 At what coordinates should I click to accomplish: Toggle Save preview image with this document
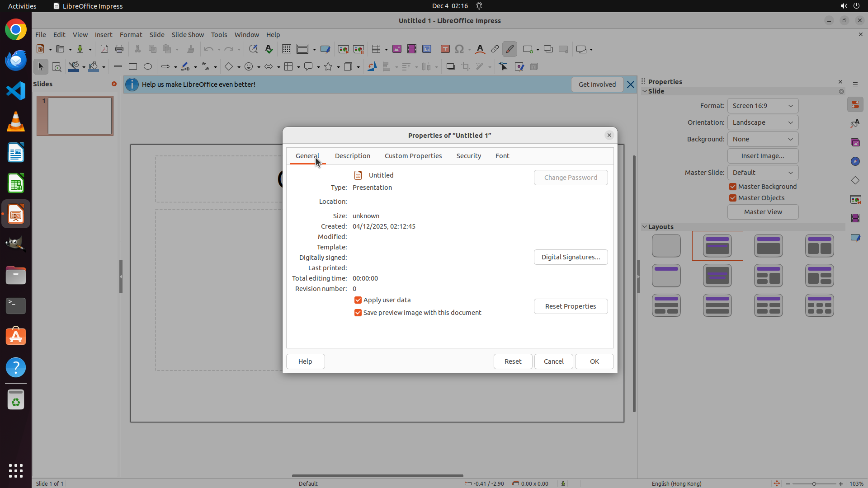pyautogui.click(x=358, y=313)
